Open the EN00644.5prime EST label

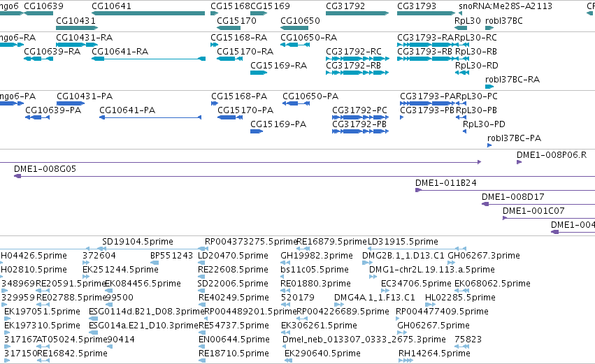pos(234,340)
